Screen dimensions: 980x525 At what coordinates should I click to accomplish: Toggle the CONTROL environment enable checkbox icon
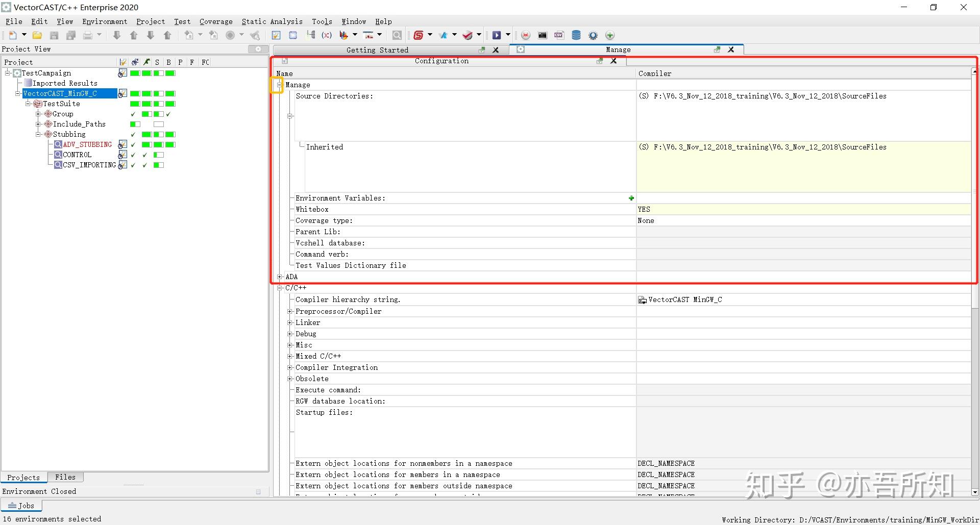[122, 155]
